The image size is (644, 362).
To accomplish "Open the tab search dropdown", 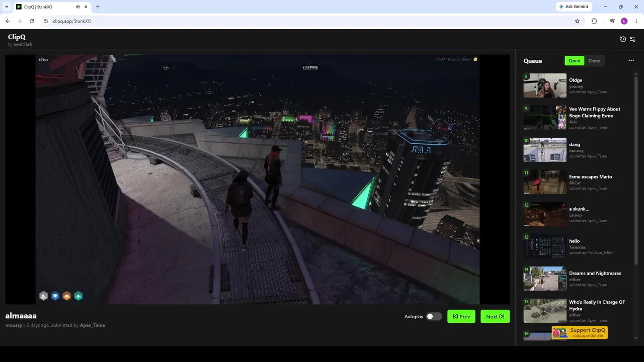I will tap(7, 7).
